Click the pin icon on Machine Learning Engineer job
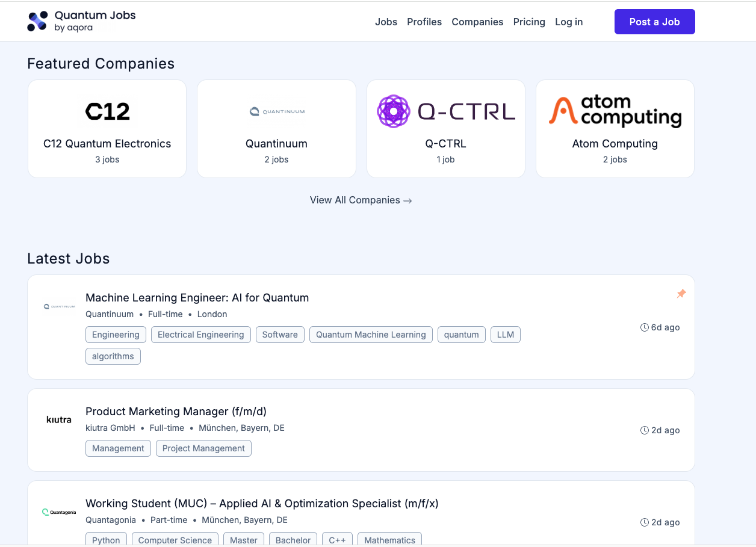 tap(681, 294)
